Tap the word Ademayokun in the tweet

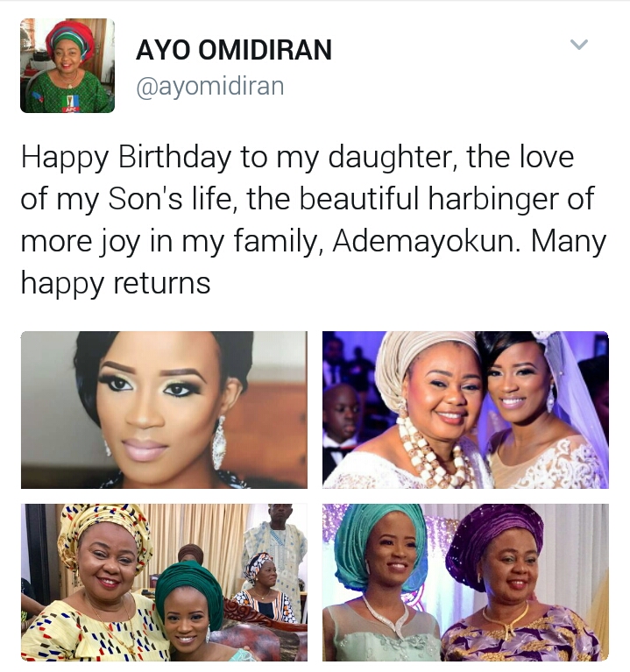click(x=426, y=241)
